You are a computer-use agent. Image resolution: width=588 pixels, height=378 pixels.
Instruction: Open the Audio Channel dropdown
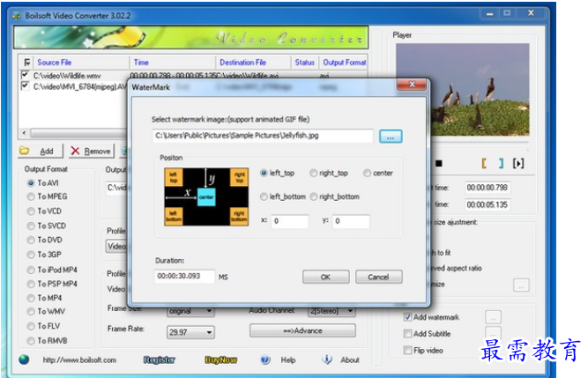click(331, 311)
